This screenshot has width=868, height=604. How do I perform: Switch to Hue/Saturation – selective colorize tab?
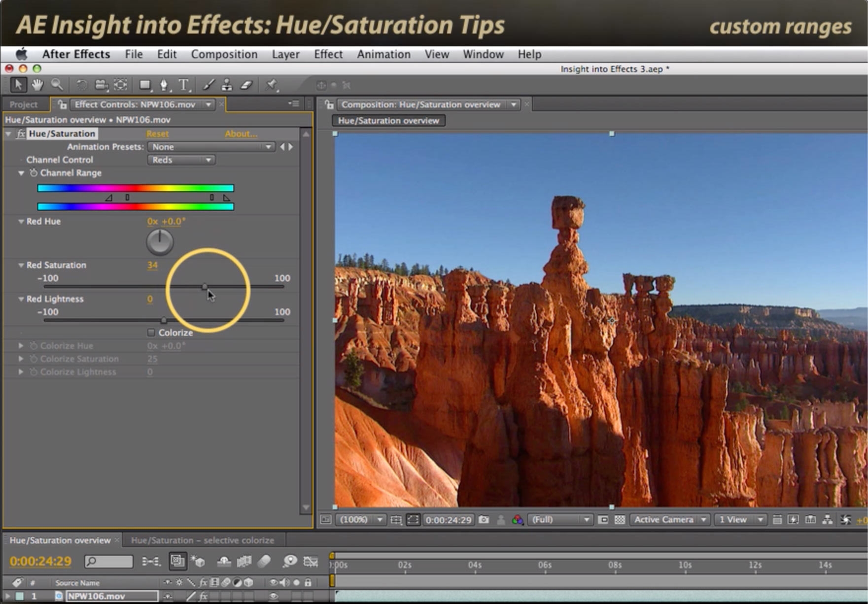point(202,540)
